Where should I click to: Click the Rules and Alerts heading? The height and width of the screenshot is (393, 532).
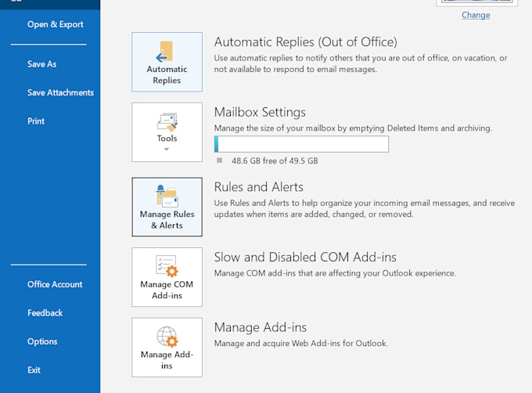(259, 187)
